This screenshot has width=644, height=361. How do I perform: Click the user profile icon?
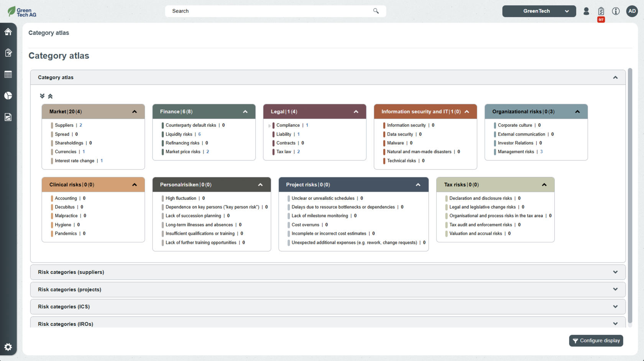586,11
